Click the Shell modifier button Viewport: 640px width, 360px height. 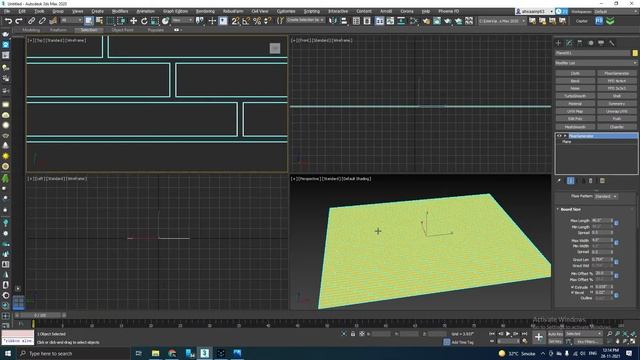[x=617, y=96]
